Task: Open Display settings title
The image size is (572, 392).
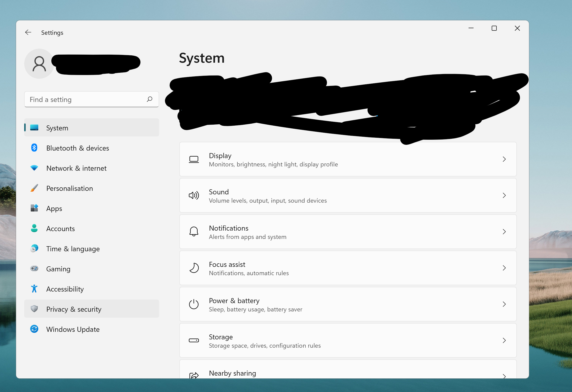Action: tap(220, 156)
